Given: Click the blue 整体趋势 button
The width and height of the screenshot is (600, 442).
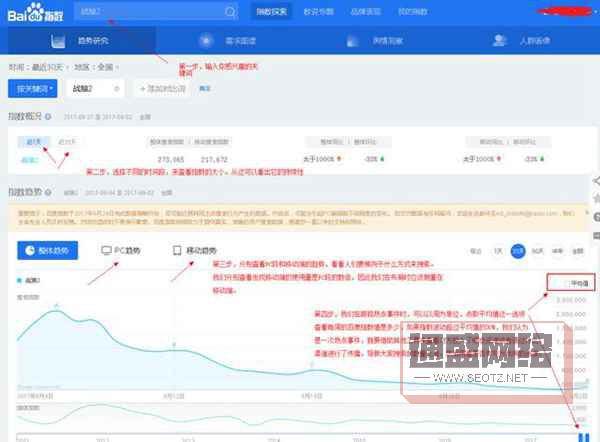Looking at the screenshot, I should (x=47, y=251).
